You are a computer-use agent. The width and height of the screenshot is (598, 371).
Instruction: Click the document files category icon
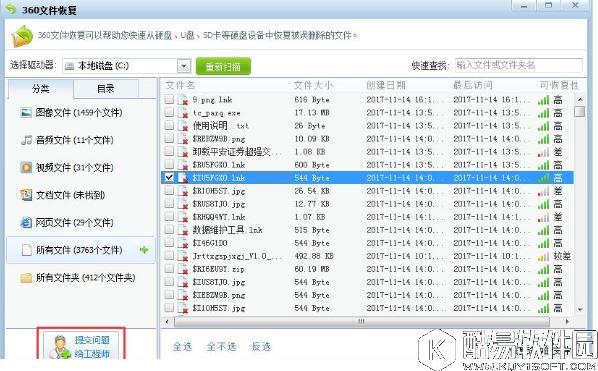(26, 195)
